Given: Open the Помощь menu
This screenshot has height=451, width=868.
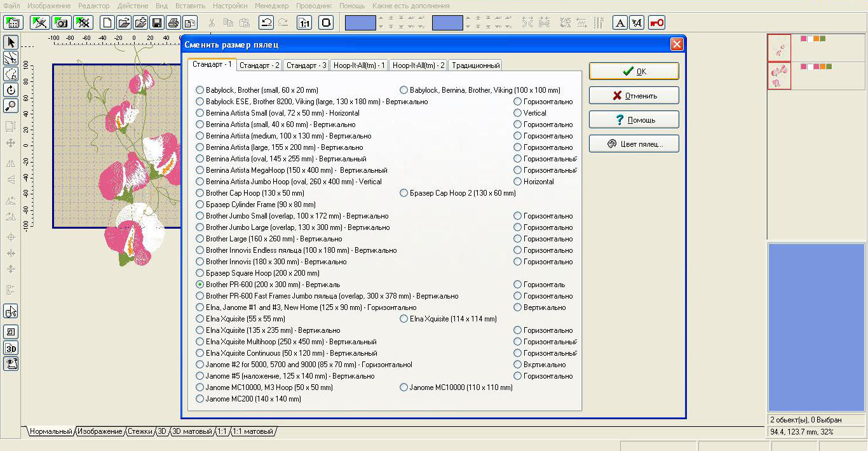Looking at the screenshot, I should [x=351, y=5].
